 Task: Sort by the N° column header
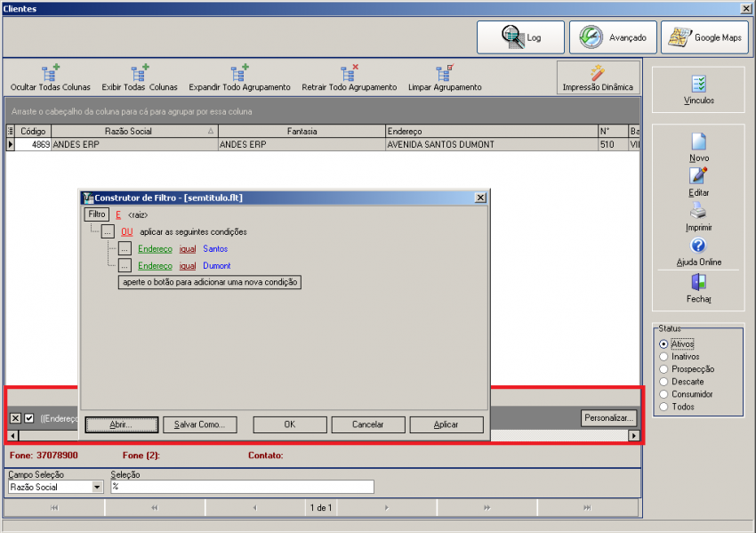click(613, 131)
